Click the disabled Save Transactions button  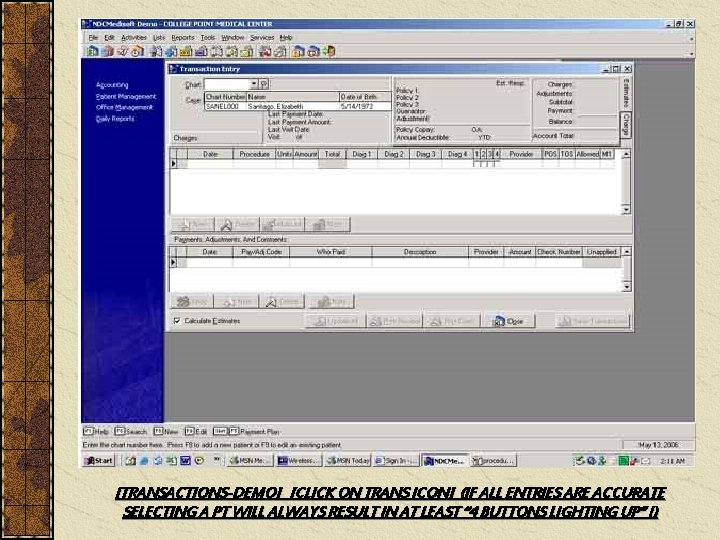(x=593, y=321)
